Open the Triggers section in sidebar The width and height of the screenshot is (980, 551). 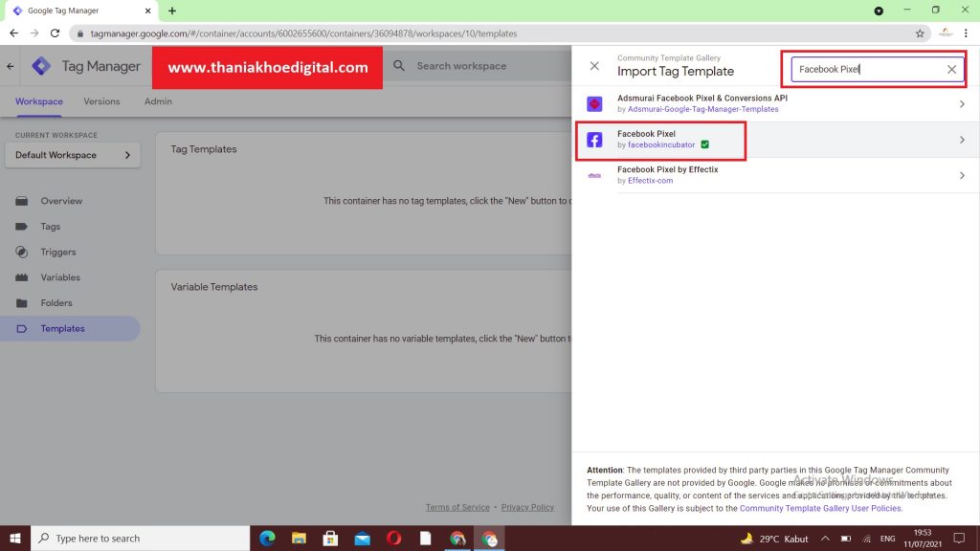[57, 253]
